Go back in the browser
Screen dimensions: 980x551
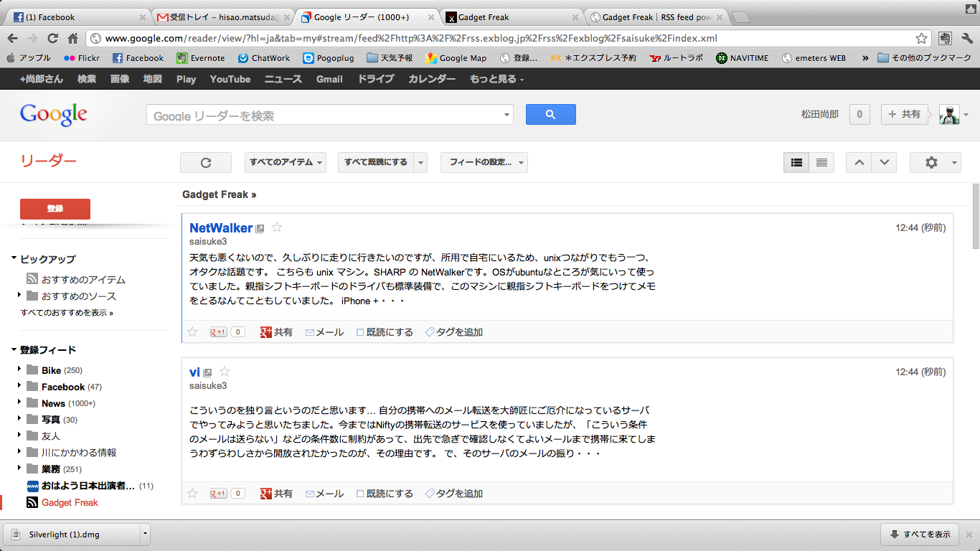[13, 39]
